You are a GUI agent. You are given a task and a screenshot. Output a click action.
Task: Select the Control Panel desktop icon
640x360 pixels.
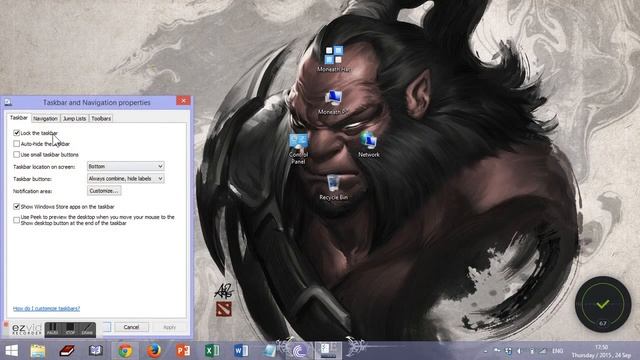298,149
